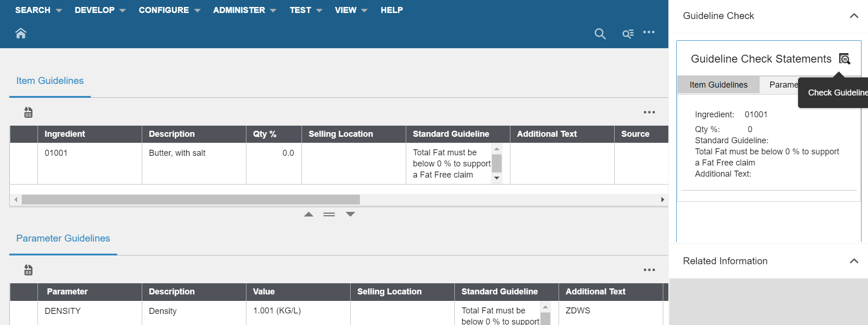
Task: Select the ZDWS additional text cell
Action: [x=610, y=313]
